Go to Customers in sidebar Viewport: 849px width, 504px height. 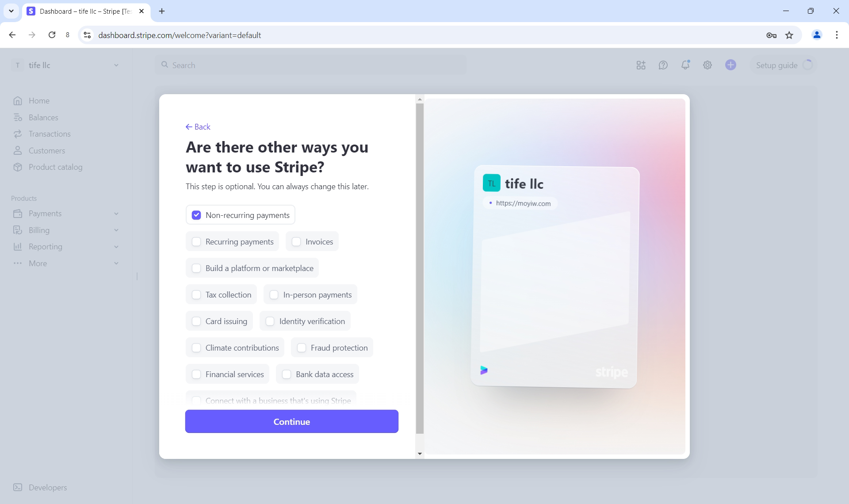(46, 151)
